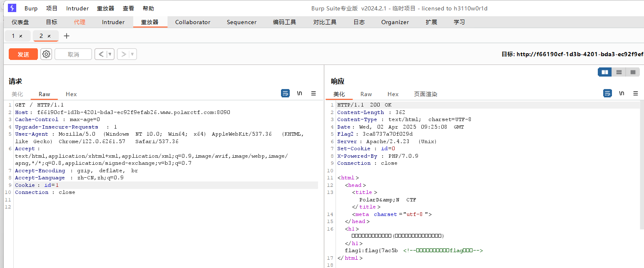The image size is (644, 268).
Task: Add a new Repeater tab with plus
Action: (x=67, y=36)
